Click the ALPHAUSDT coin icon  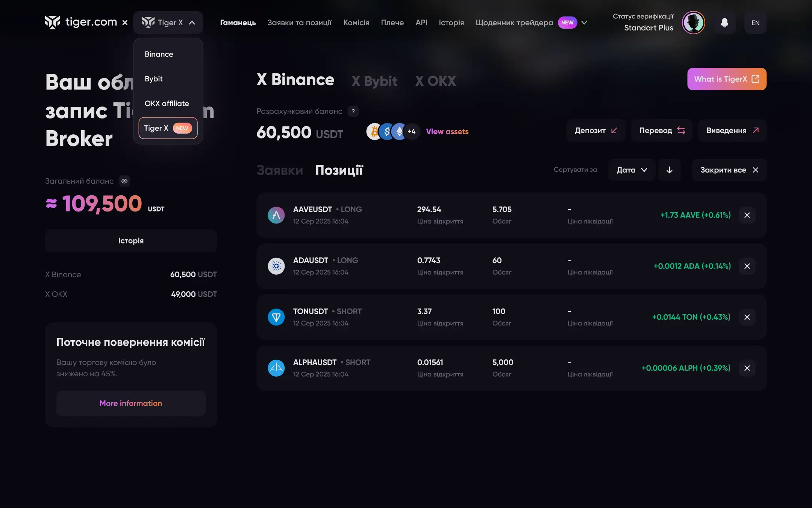[276, 368]
